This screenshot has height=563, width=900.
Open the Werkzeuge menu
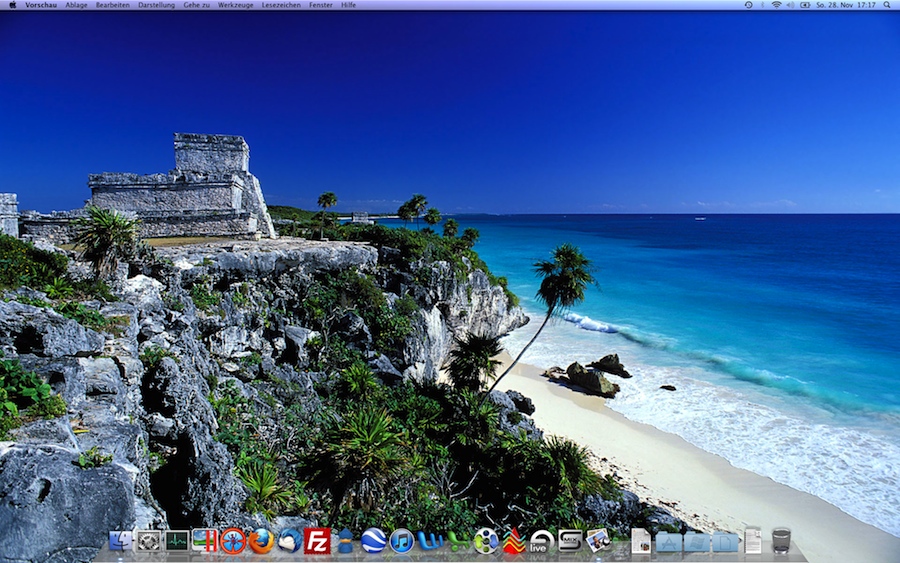235,5
